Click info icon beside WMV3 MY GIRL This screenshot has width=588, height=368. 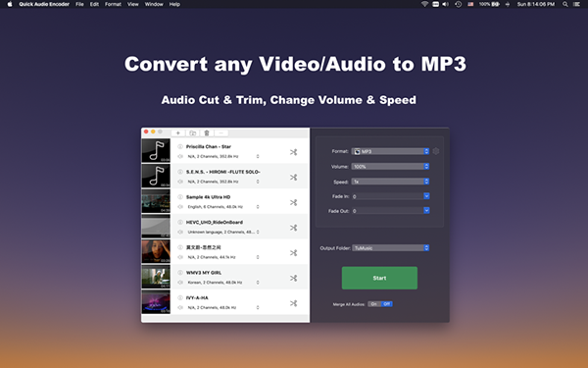click(180, 272)
